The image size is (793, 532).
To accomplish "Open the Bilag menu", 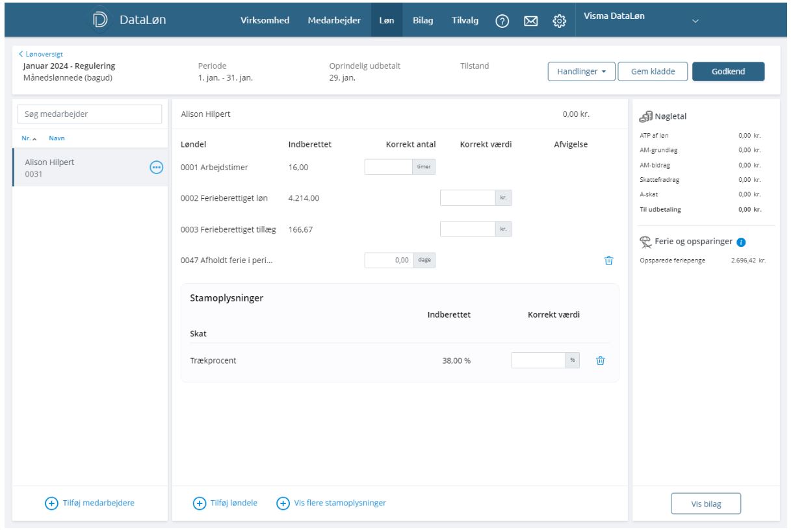I will click(423, 20).
